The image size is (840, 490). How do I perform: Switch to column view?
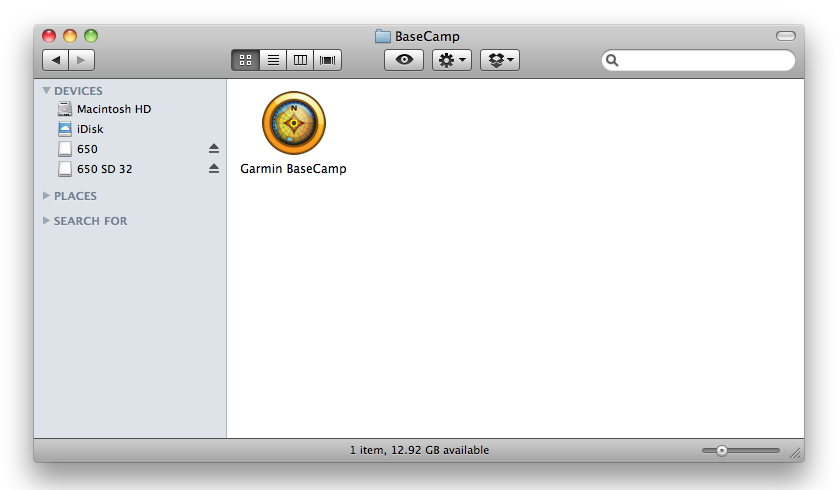pos(299,60)
